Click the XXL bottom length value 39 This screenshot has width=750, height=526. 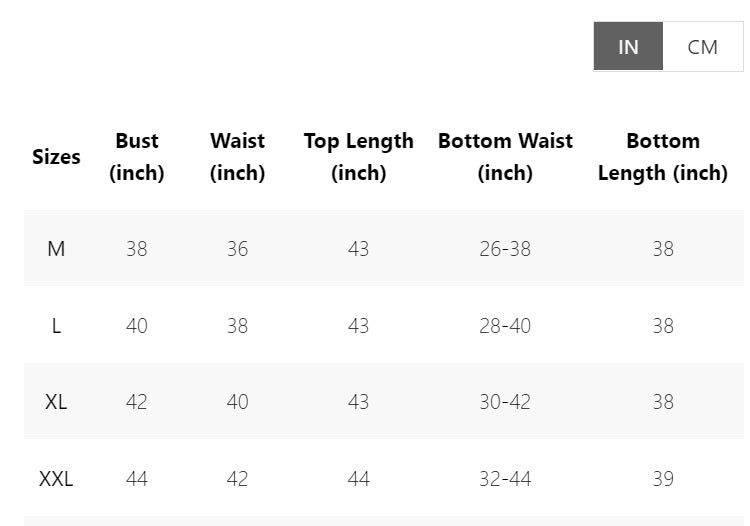663,479
